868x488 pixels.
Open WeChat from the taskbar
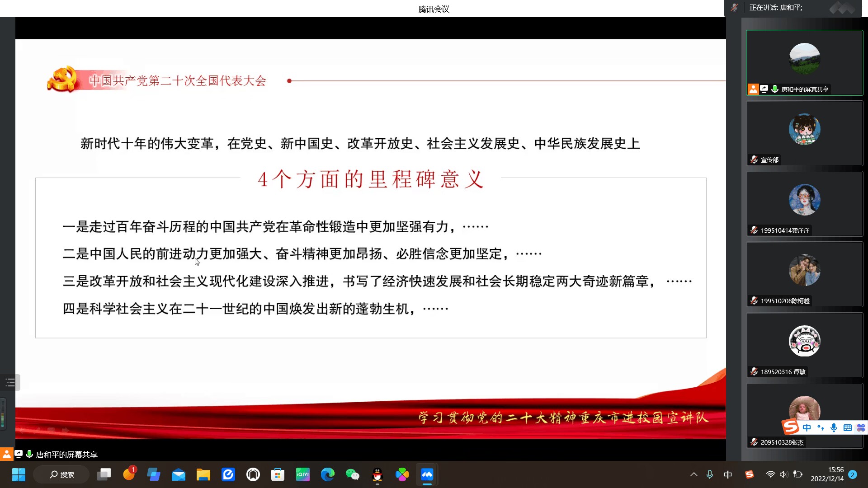(x=352, y=474)
